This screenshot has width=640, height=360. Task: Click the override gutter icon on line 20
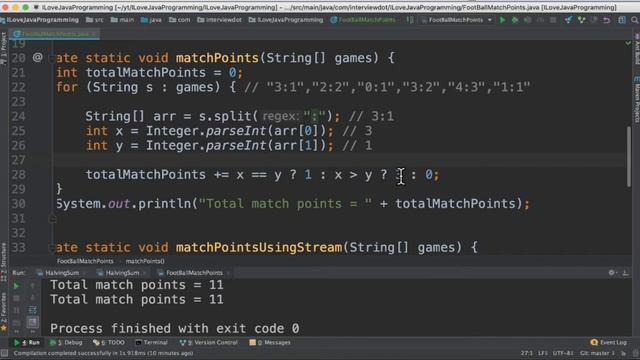click(x=37, y=58)
